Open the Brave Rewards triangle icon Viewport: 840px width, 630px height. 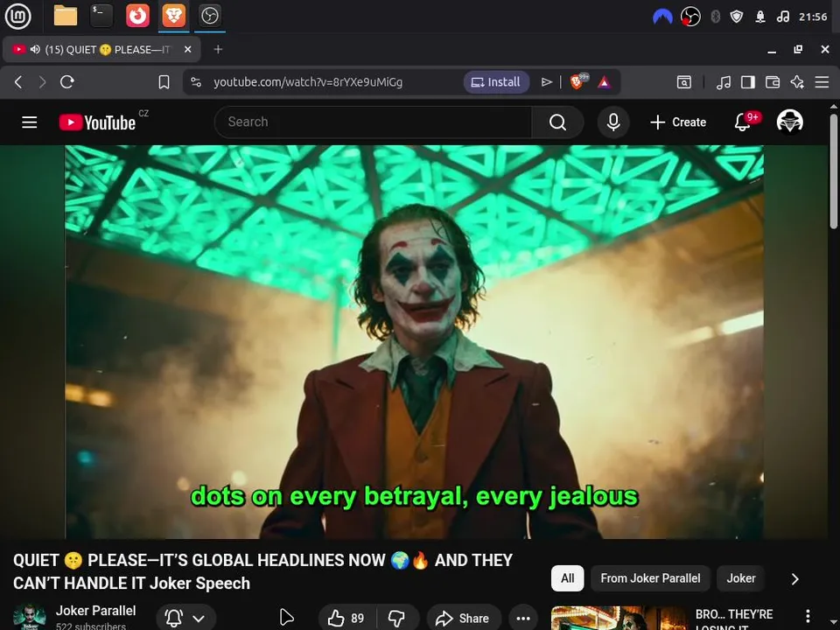[605, 82]
